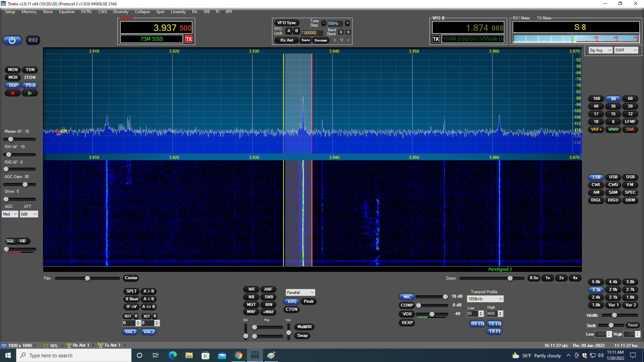This screenshot has width=644, height=362.
Task: Click the red TX indicator on VFO A
Action: click(189, 39)
